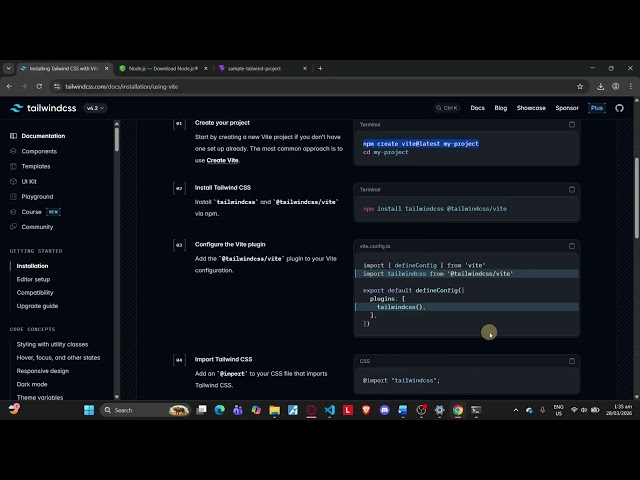The width and height of the screenshot is (640, 480).
Task: Click the taskbar Search box
Action: click(x=145, y=410)
